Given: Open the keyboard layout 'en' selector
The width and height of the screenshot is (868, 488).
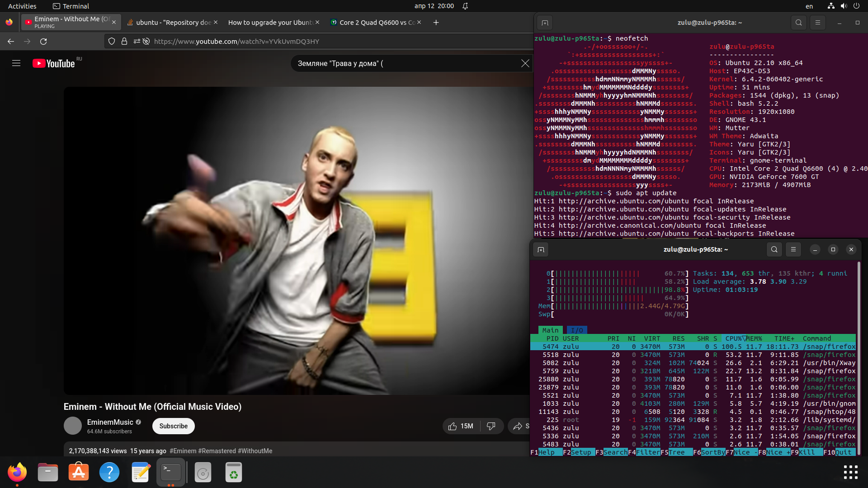Looking at the screenshot, I should click(809, 6).
